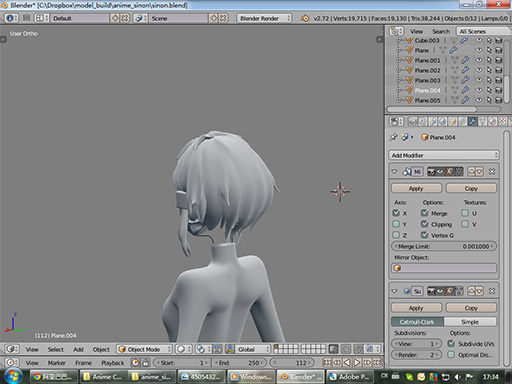Expand the Cube.003 outliner tree node
The width and height of the screenshot is (512, 384).
coord(398,40)
